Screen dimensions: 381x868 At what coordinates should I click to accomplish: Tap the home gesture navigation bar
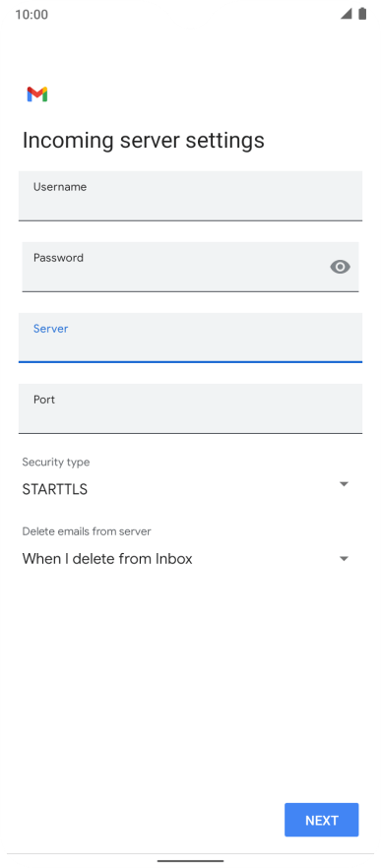pos(191,861)
